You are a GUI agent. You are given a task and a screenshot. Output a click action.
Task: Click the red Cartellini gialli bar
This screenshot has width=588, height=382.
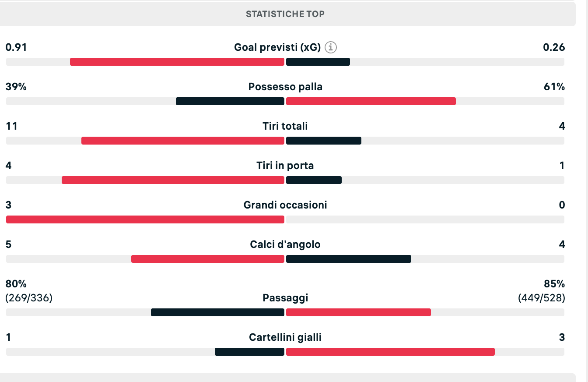pyautogui.click(x=390, y=352)
